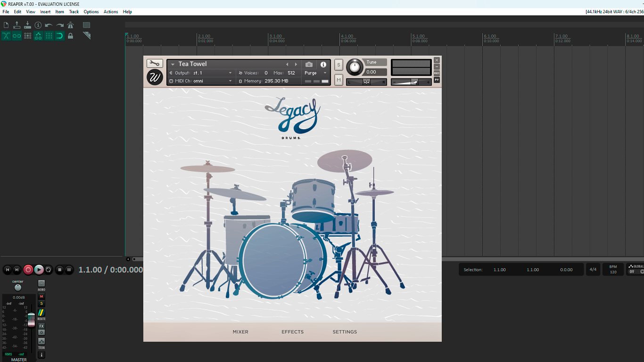Viewport: 644px width, 362px height.
Task: Save project using the download arrow icon
Action: click(x=27, y=25)
